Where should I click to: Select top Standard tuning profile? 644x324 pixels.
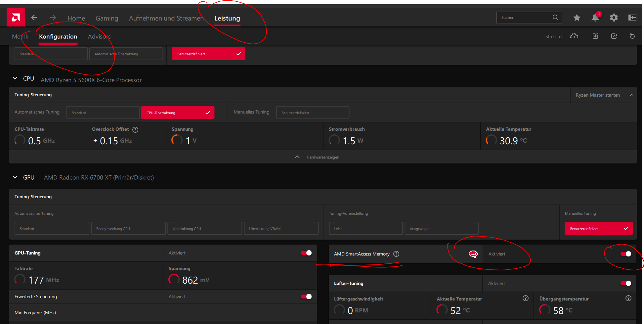51,54
